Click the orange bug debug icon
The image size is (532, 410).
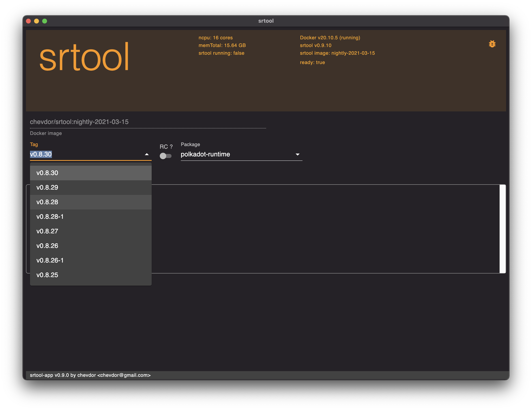[x=492, y=44]
